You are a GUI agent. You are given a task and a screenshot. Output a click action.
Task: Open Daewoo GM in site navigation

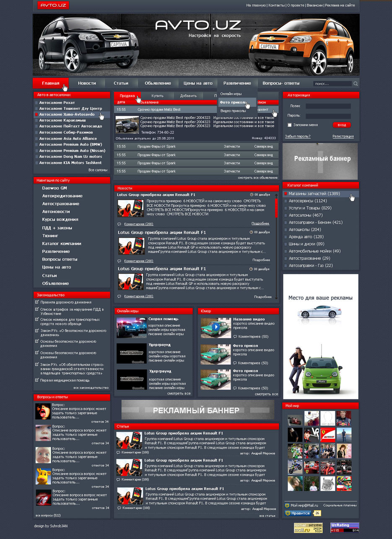click(55, 188)
